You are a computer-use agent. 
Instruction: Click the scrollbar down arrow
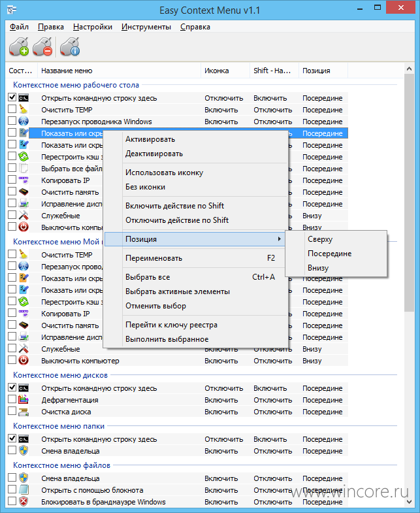409,501
